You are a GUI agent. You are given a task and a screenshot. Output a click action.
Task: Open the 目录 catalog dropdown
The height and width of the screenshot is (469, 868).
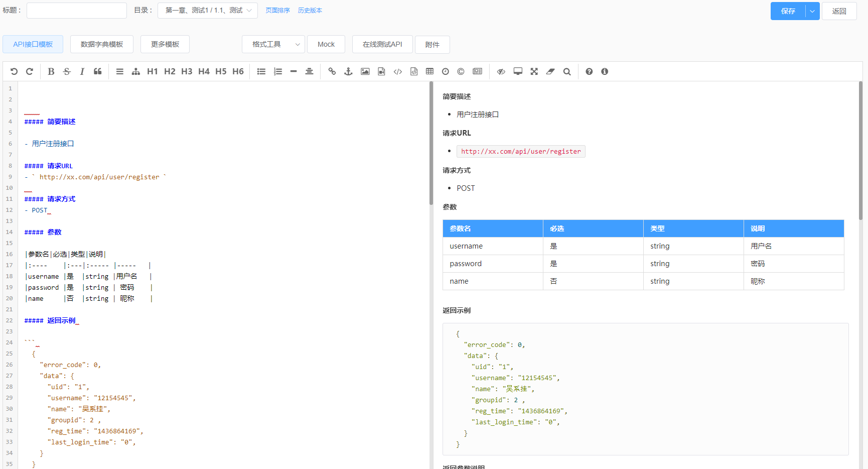click(x=208, y=11)
